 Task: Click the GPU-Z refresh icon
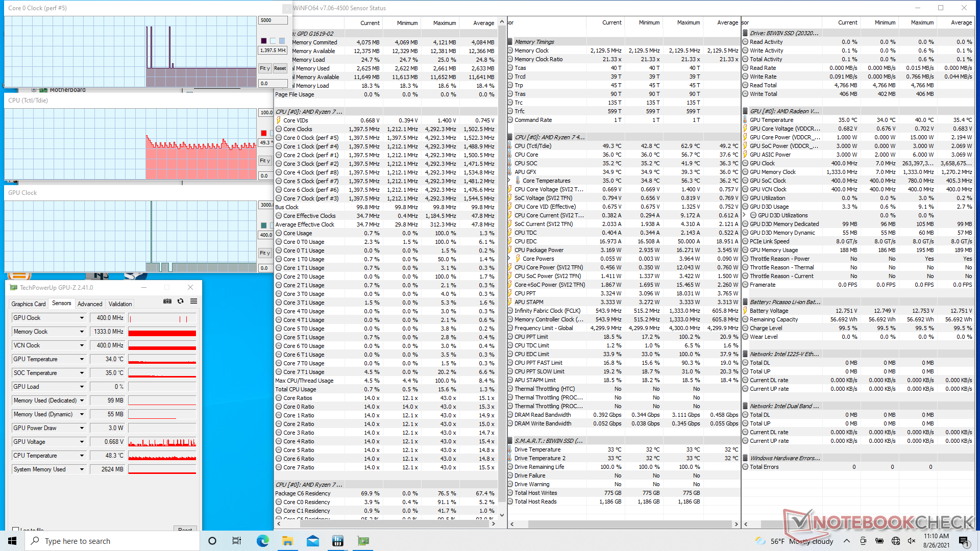[181, 302]
